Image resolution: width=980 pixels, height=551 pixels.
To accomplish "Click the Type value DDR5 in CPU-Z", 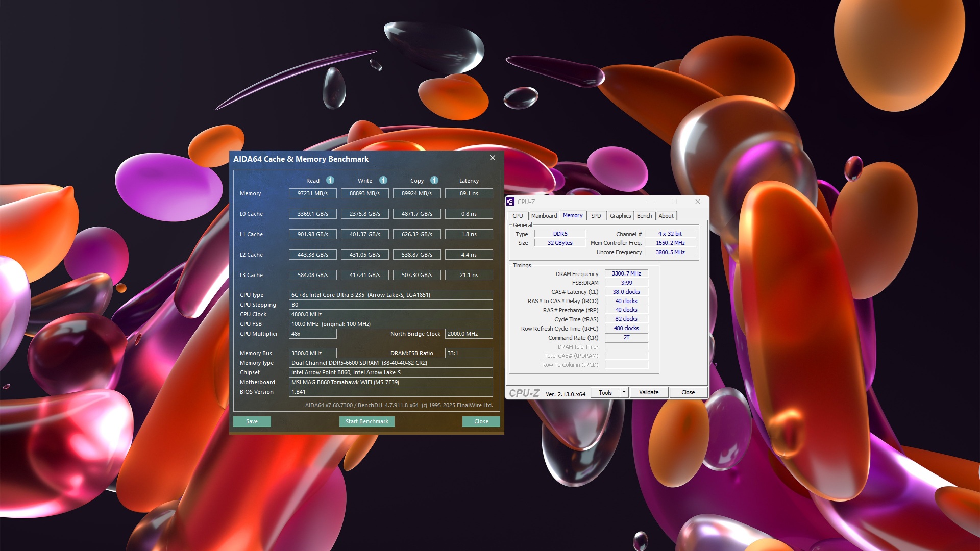I will [x=560, y=234].
